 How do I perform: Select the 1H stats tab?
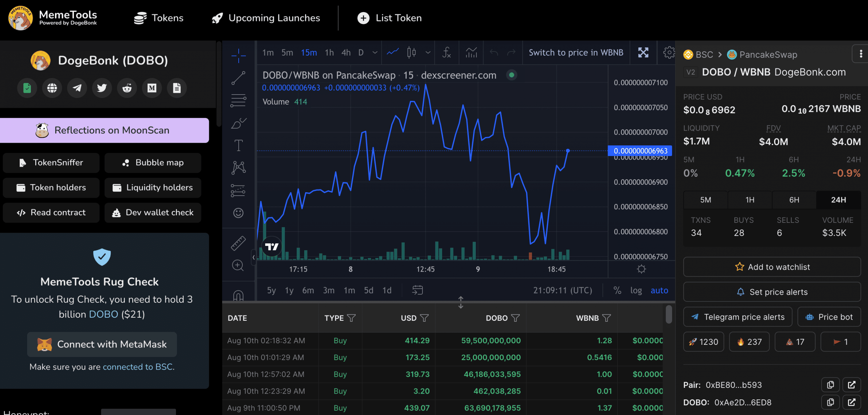click(750, 200)
